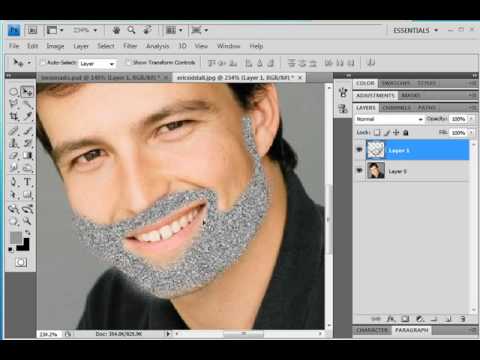Enable Show Transform Controls checkbox

pyautogui.click(x=128, y=63)
